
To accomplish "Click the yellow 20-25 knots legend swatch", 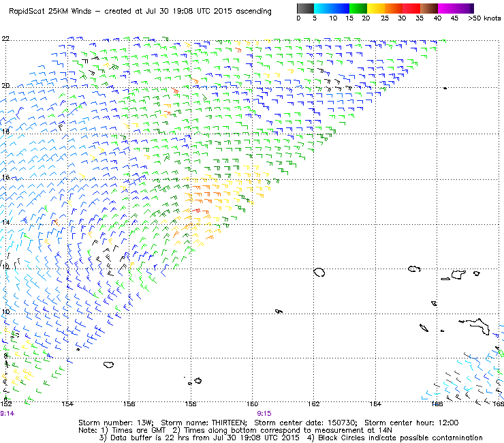I will (376, 8).
